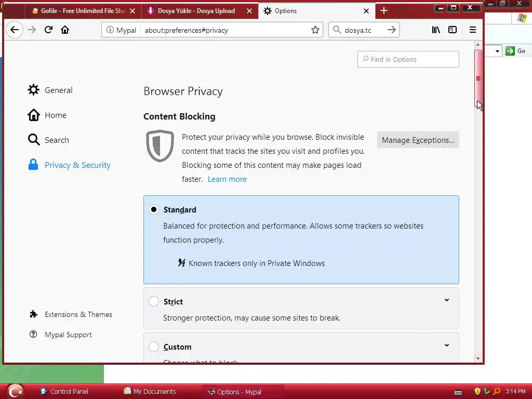Click the dosya.tc search box

coord(364,30)
